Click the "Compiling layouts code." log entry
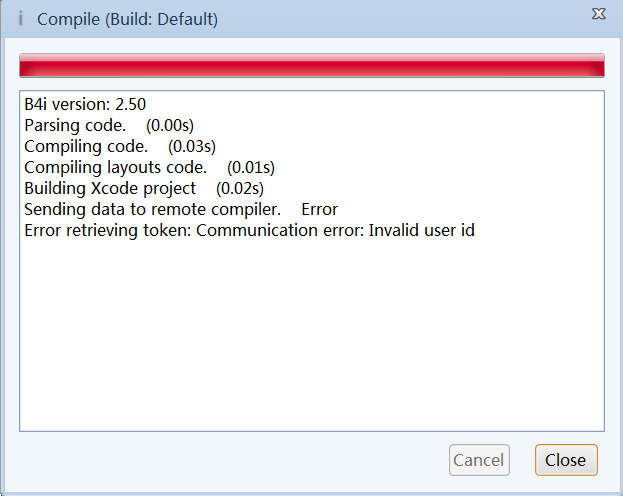The width and height of the screenshot is (623, 496). click(x=115, y=167)
